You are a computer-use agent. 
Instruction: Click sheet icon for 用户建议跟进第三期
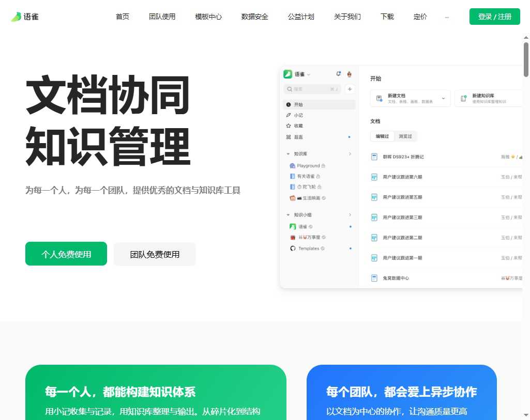[x=374, y=217]
